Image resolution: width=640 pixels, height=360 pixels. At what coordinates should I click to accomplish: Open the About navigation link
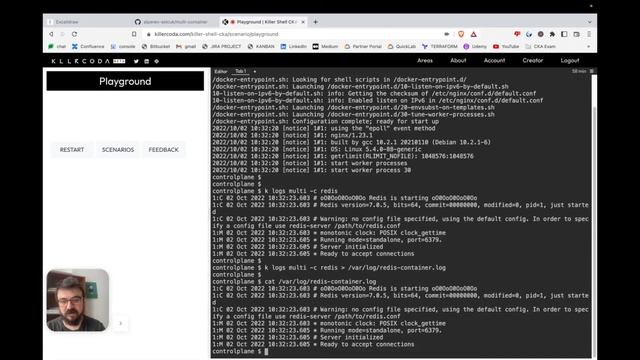tap(458, 60)
